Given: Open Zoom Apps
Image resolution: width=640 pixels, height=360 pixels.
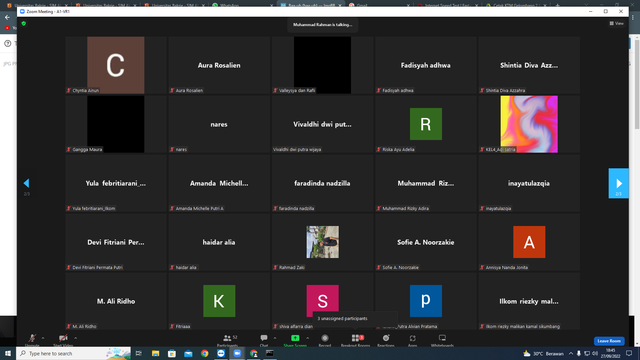Looking at the screenshot, I should (413, 340).
